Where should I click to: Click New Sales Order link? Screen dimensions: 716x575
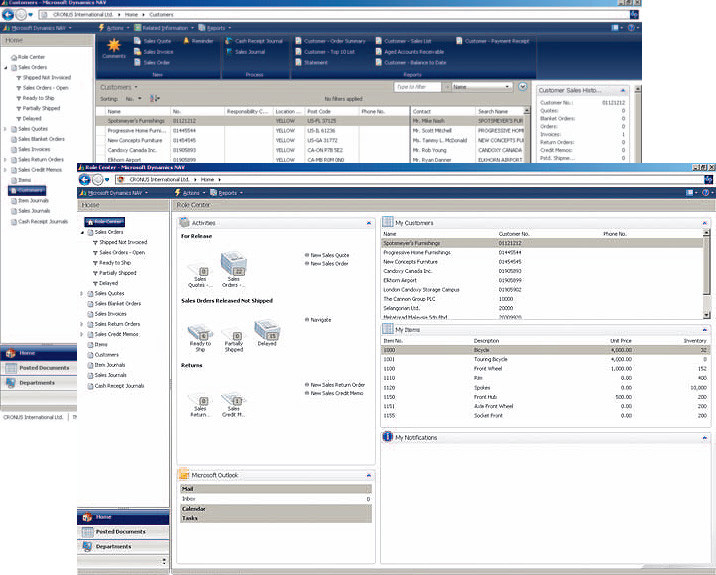click(x=329, y=264)
